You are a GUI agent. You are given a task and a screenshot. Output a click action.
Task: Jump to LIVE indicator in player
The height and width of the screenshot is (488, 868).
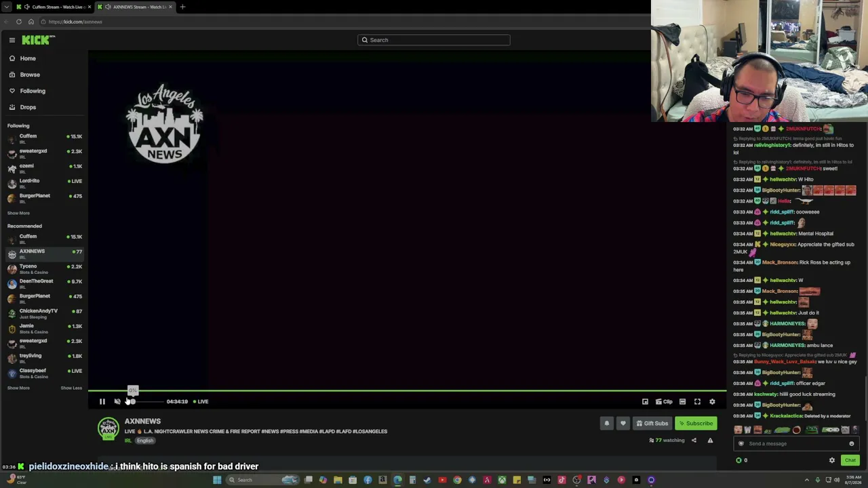pyautogui.click(x=201, y=401)
